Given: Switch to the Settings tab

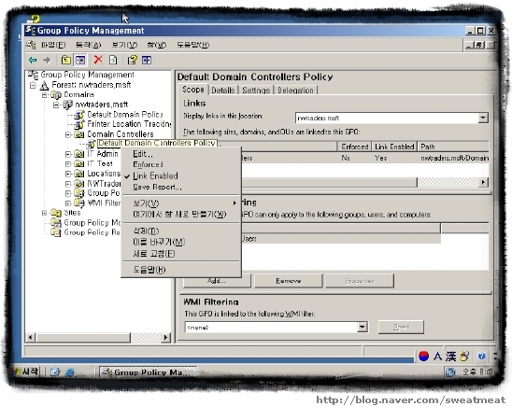Looking at the screenshot, I should tap(256, 91).
